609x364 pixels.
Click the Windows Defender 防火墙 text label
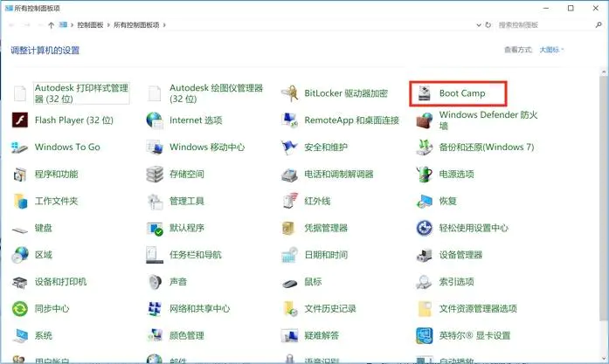pos(488,120)
